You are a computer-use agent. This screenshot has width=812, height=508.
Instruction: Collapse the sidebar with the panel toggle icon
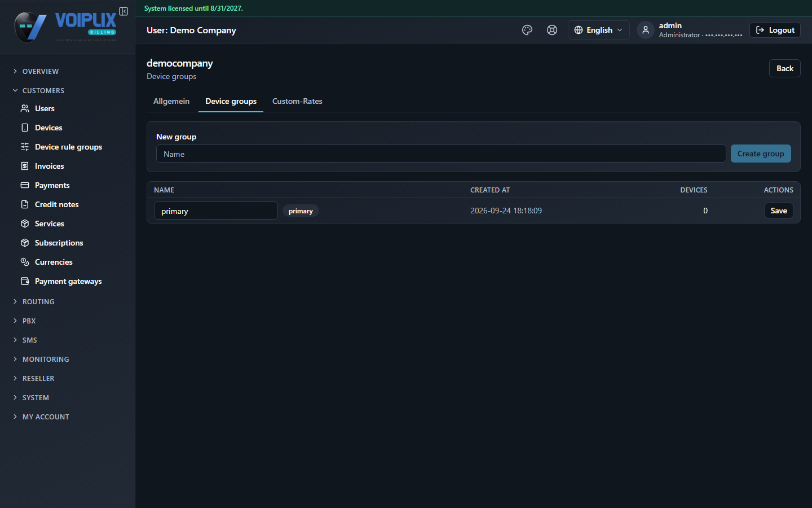pos(123,11)
